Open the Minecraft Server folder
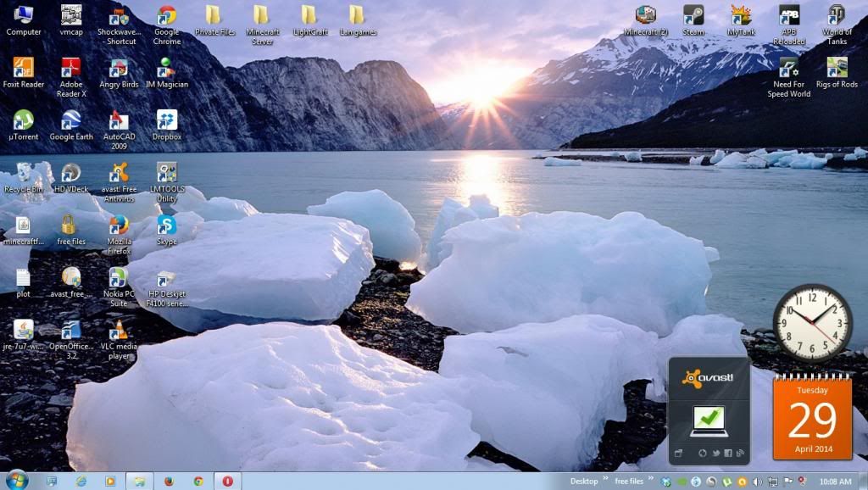The image size is (868, 490). pos(262,16)
